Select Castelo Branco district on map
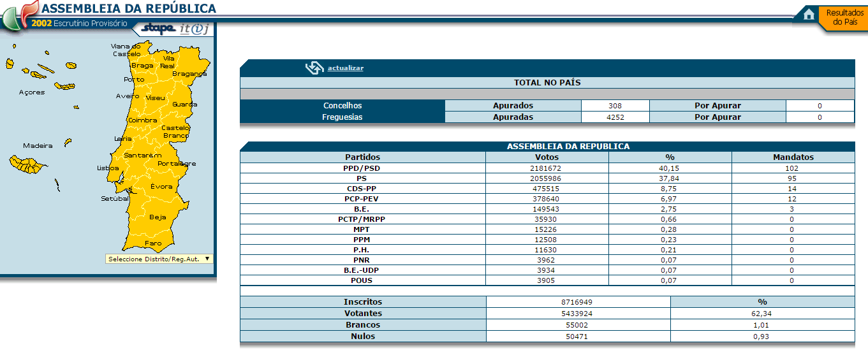The height and width of the screenshot is (355, 868). coord(175,132)
